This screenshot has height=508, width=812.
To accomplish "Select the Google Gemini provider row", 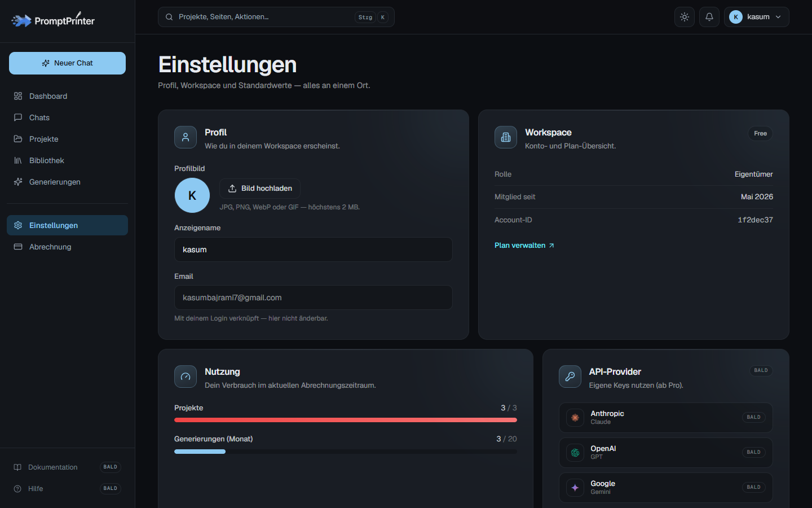I will coord(666,488).
